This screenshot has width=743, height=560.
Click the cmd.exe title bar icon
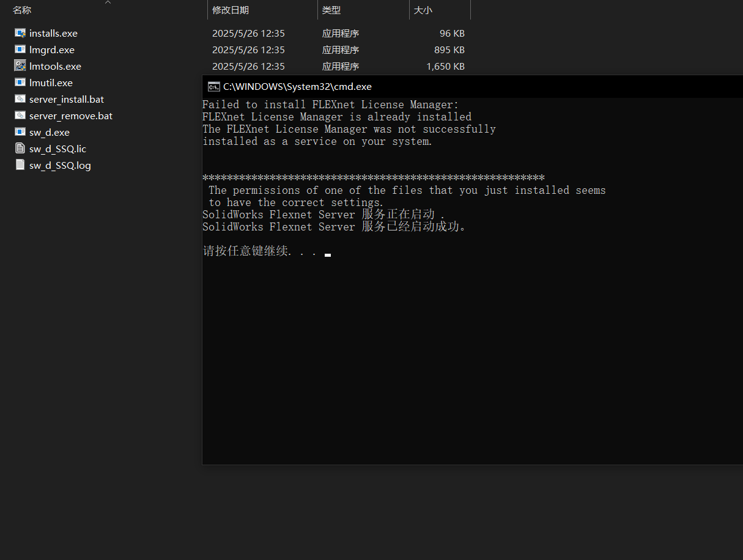214,87
